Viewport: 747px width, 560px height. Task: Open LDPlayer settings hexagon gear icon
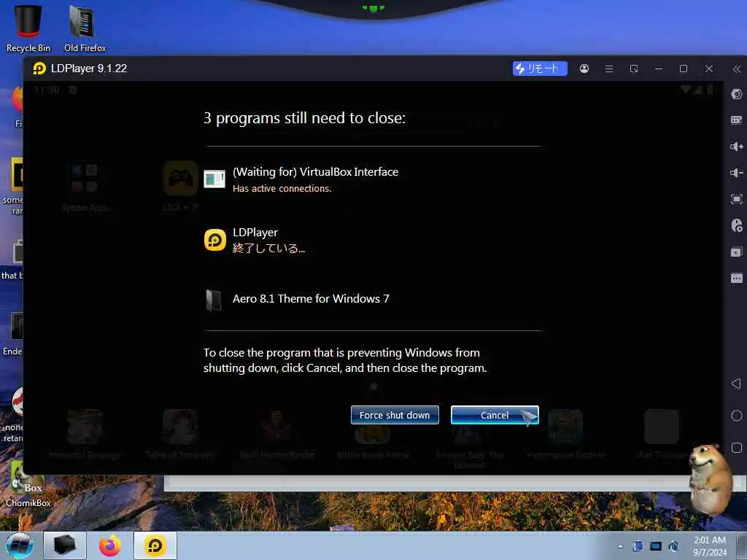(737, 94)
